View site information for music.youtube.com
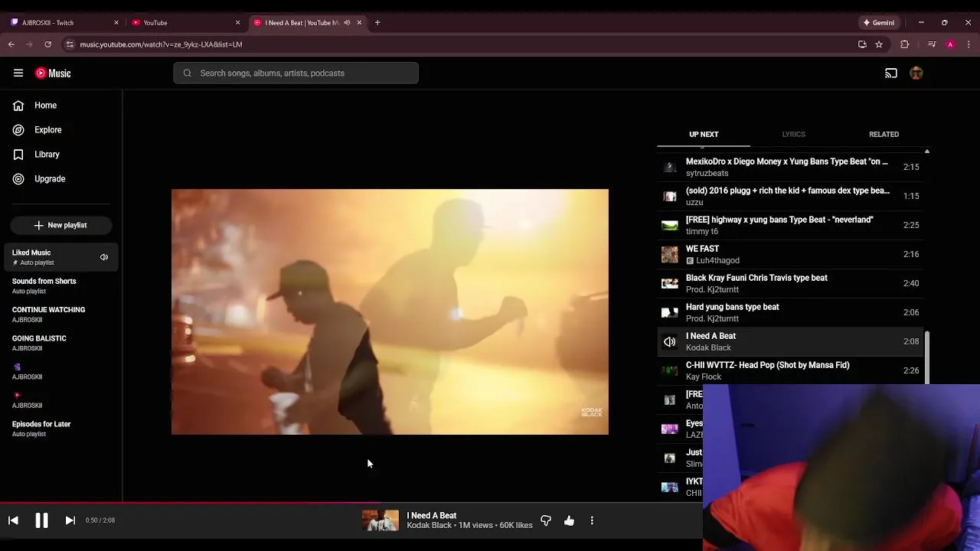 [70, 44]
